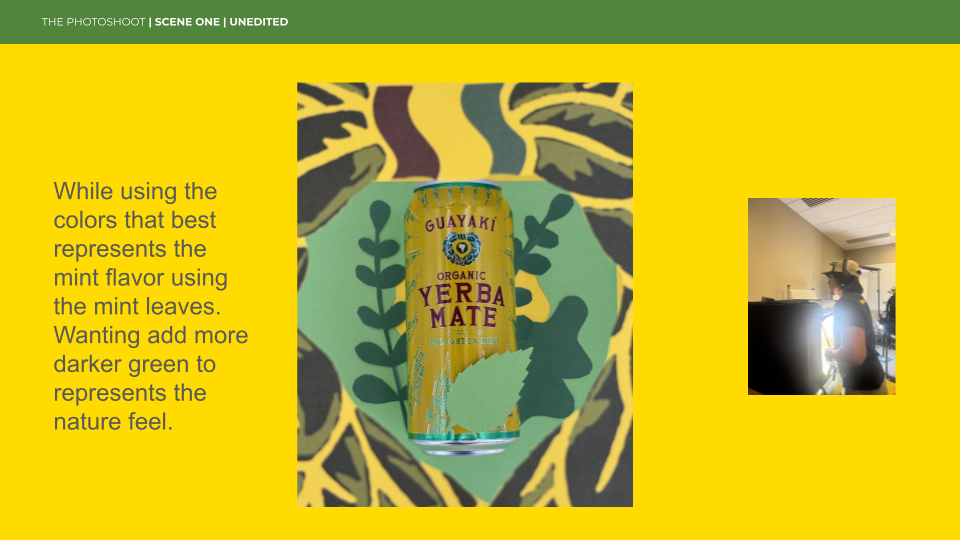The height and width of the screenshot is (540, 960).
Task: Click the ceiling vent in the small photo
Action: click(x=817, y=202)
